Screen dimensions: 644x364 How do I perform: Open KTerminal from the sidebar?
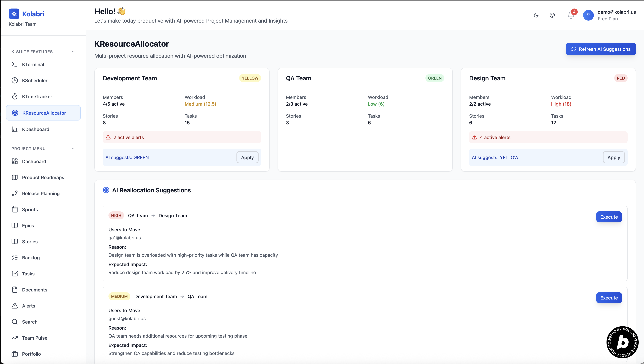33,65
